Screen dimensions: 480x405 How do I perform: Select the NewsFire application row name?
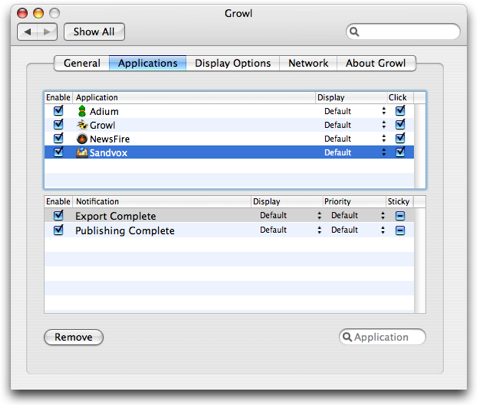[x=110, y=139]
